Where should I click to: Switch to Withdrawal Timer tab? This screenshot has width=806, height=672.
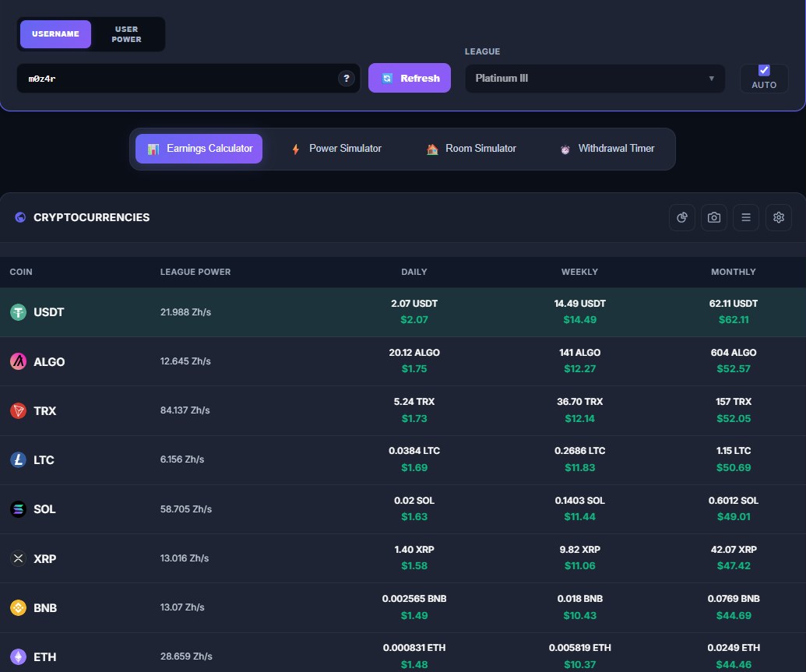click(607, 149)
